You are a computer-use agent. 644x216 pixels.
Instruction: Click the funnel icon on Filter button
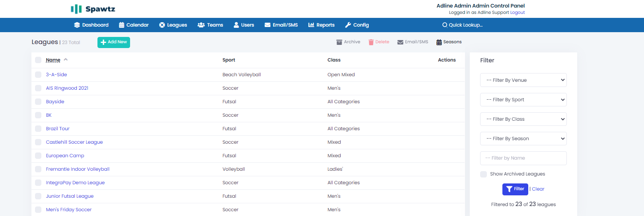(x=509, y=189)
